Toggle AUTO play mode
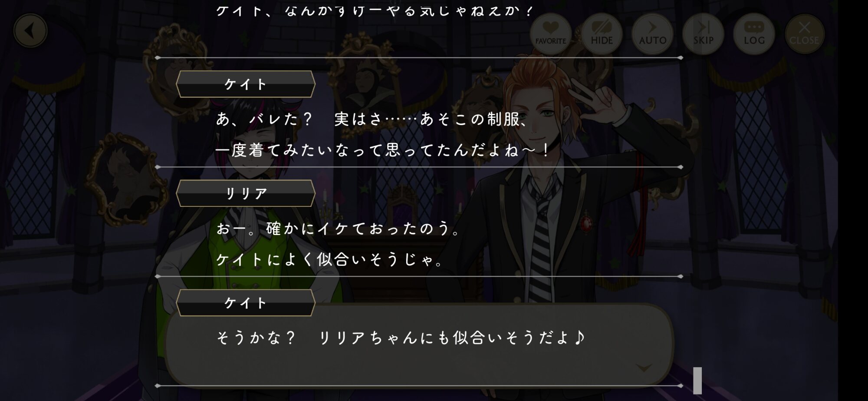 pyautogui.click(x=652, y=34)
